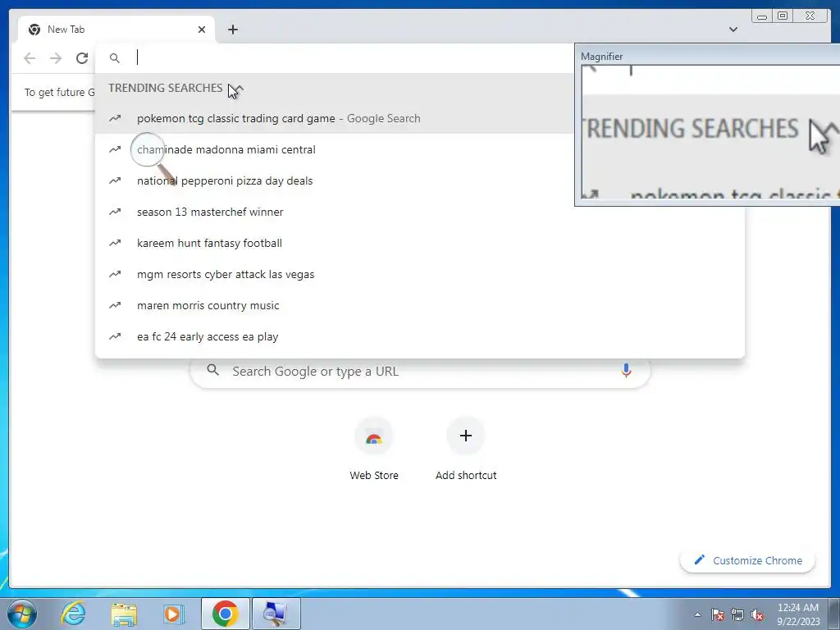Start voice search with microphone icon
840x630 pixels.
pyautogui.click(x=626, y=371)
